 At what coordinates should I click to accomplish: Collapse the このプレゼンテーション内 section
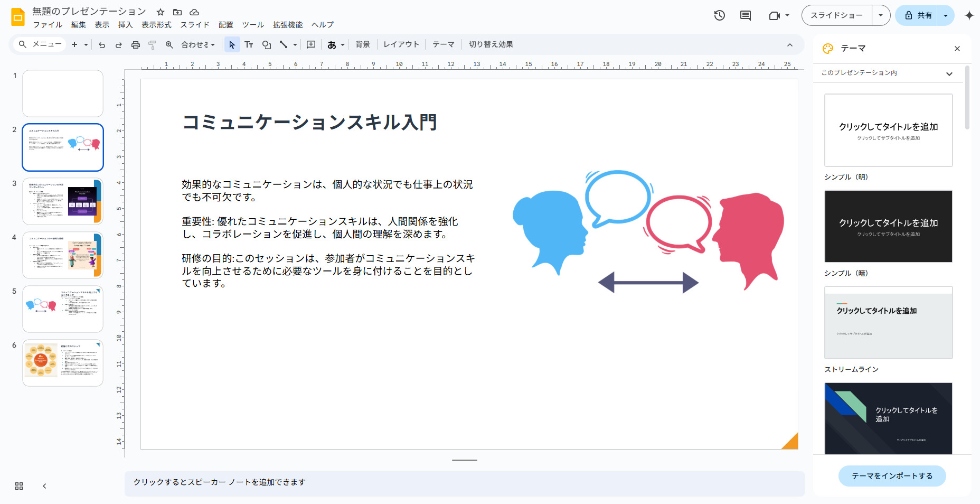949,73
